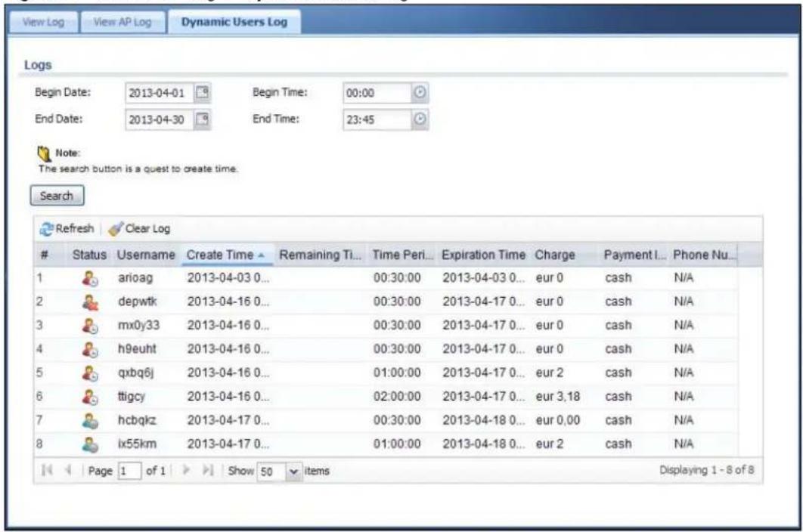Viewport: 803px width, 532px height.
Task: Clear Log using the toolbar button
Action: (x=139, y=228)
